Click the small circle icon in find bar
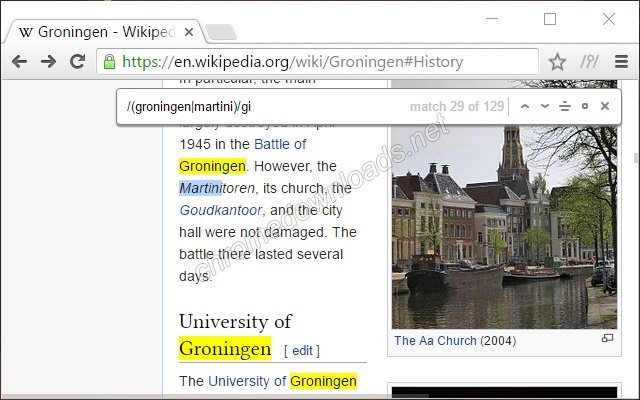640x400 pixels. point(584,106)
